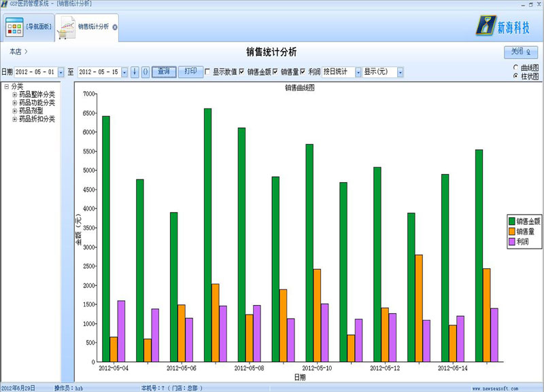Uncheck the 销售金额 checkbox

241,72
